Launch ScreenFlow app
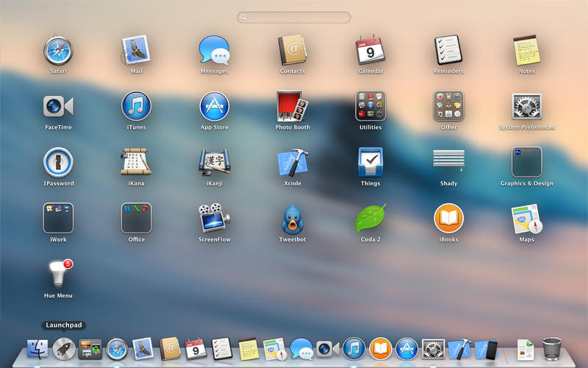The height and width of the screenshot is (368, 588). click(214, 218)
